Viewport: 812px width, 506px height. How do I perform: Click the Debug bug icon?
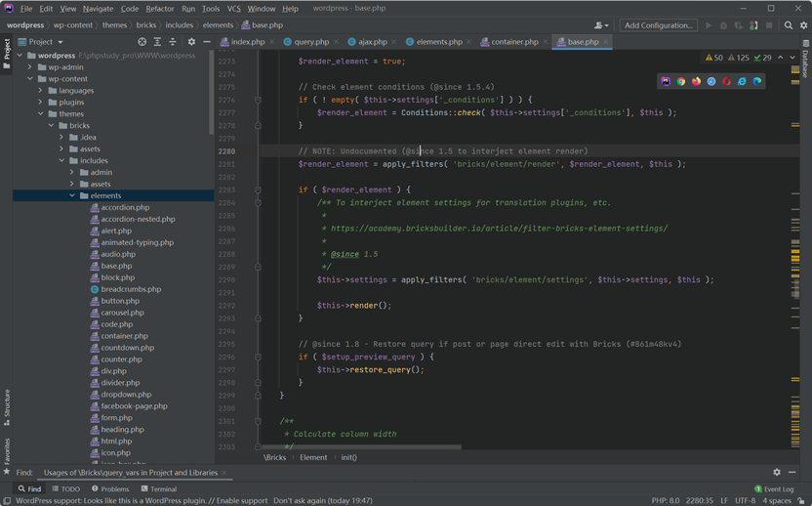723,24
